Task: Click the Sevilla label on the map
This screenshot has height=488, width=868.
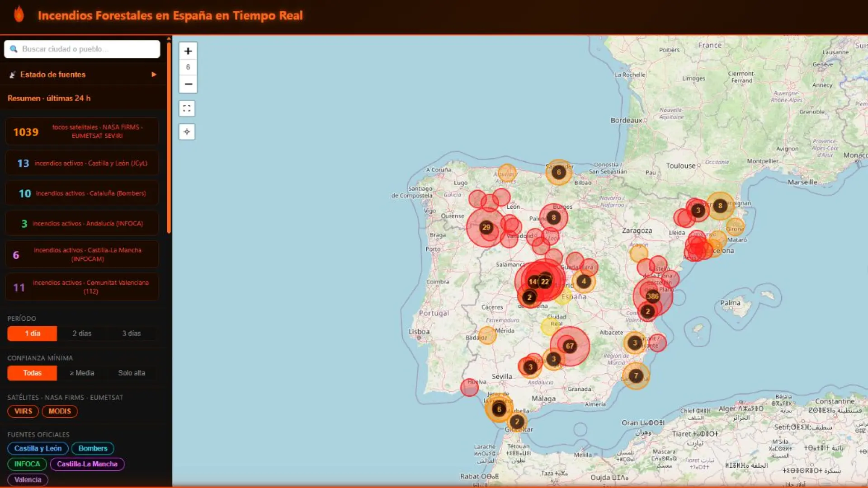Action: click(x=502, y=376)
